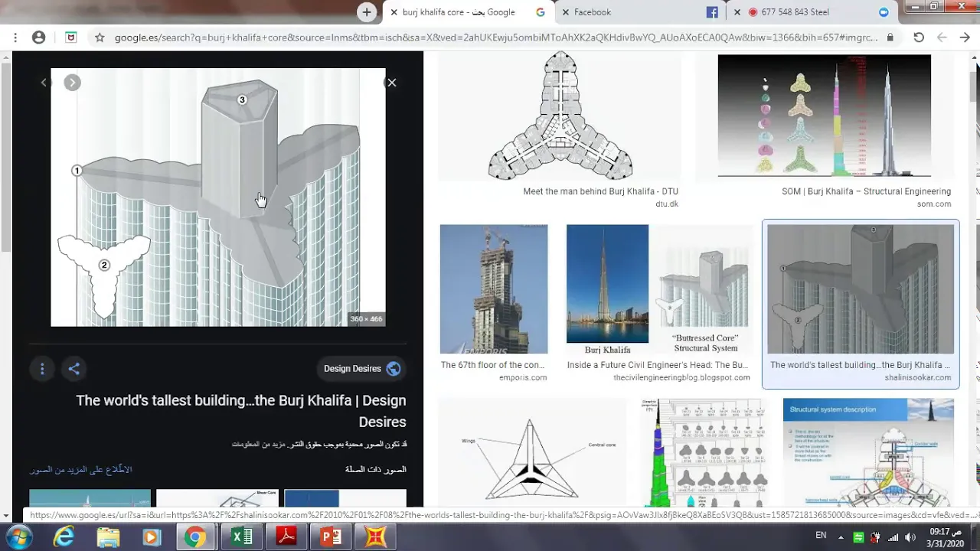Show next image in the preview panel
This screenshot has height=551, width=980.
pos(72,83)
